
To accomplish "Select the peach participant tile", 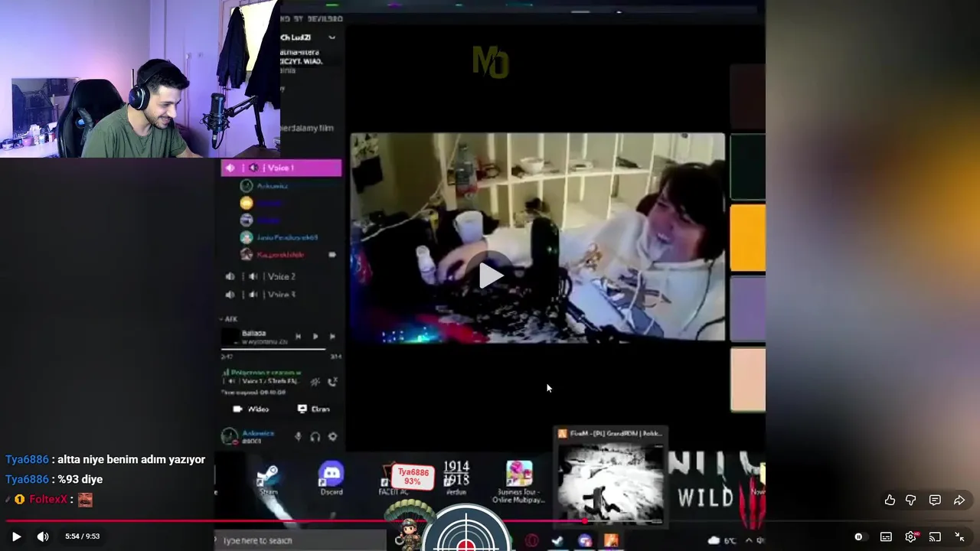I will tap(748, 380).
